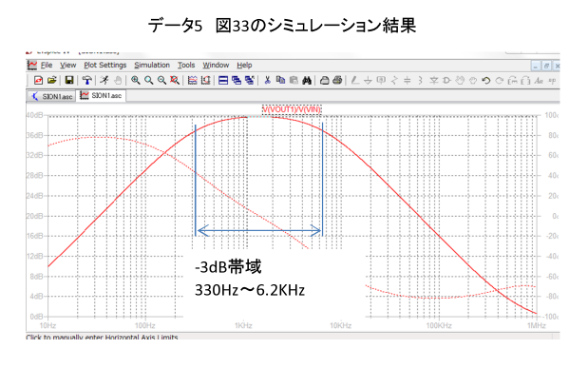Screen dimensions: 588x368
Task: Click the Run simulation icon
Action: pyautogui.click(x=104, y=81)
